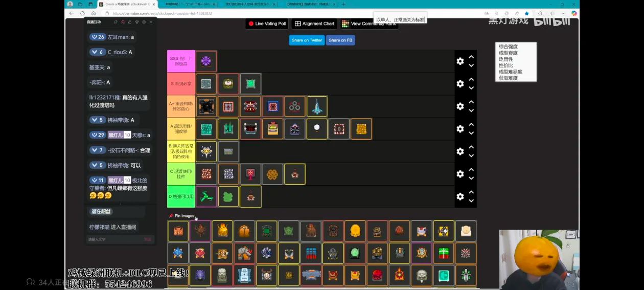Close the 直播互动 chat panel
The width and height of the screenshot is (644, 290).
pos(151,22)
